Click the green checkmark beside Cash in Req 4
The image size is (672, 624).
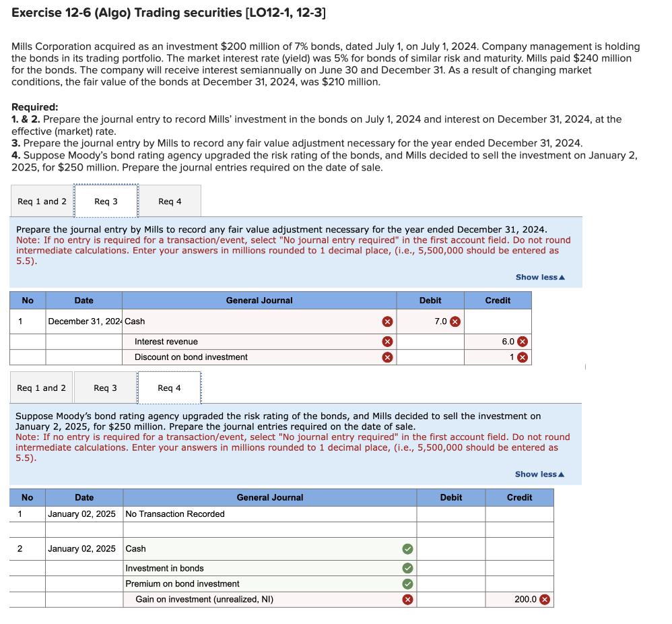(407, 549)
